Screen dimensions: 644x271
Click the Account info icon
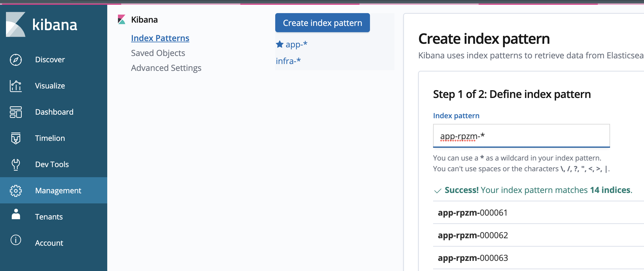pos(16,240)
